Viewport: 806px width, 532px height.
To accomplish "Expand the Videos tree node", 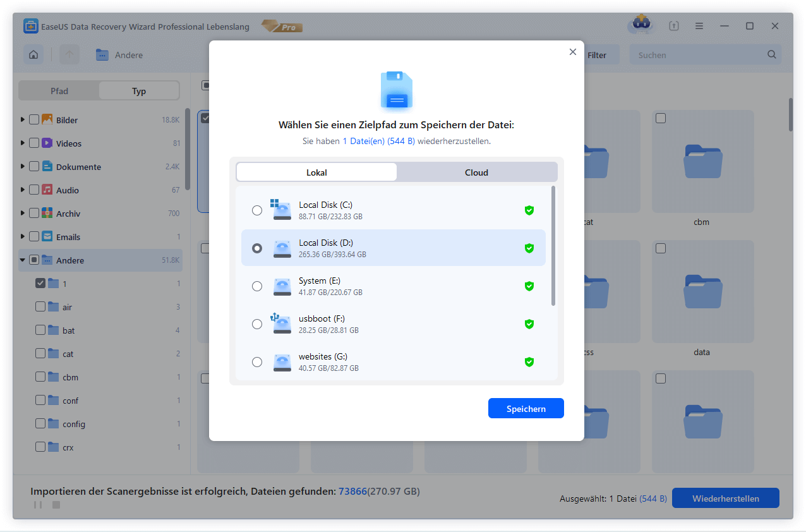I will coord(23,143).
